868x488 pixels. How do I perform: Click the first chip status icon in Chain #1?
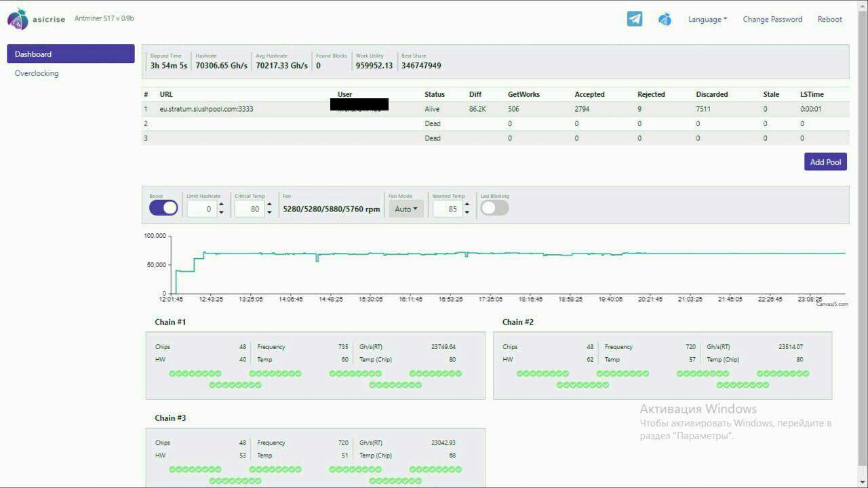pyautogui.click(x=172, y=373)
